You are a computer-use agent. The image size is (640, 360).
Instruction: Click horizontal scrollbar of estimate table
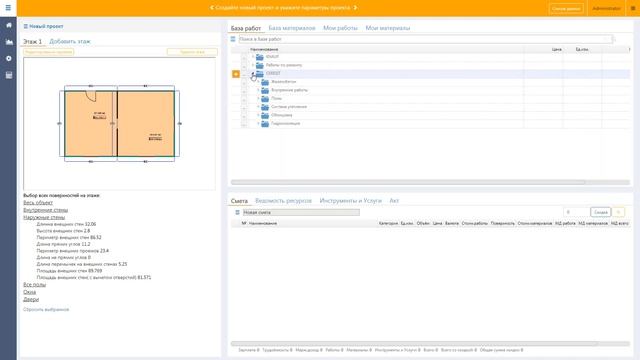[414, 344]
